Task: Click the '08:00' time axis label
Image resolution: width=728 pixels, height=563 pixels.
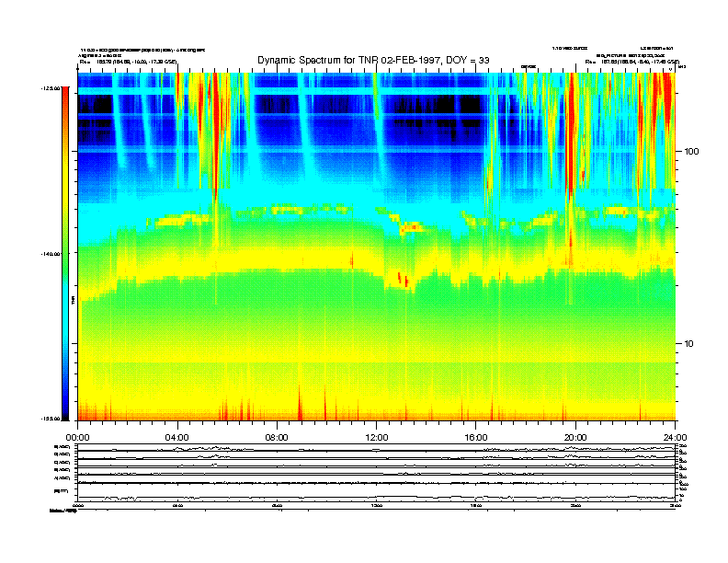Action: tap(277, 438)
